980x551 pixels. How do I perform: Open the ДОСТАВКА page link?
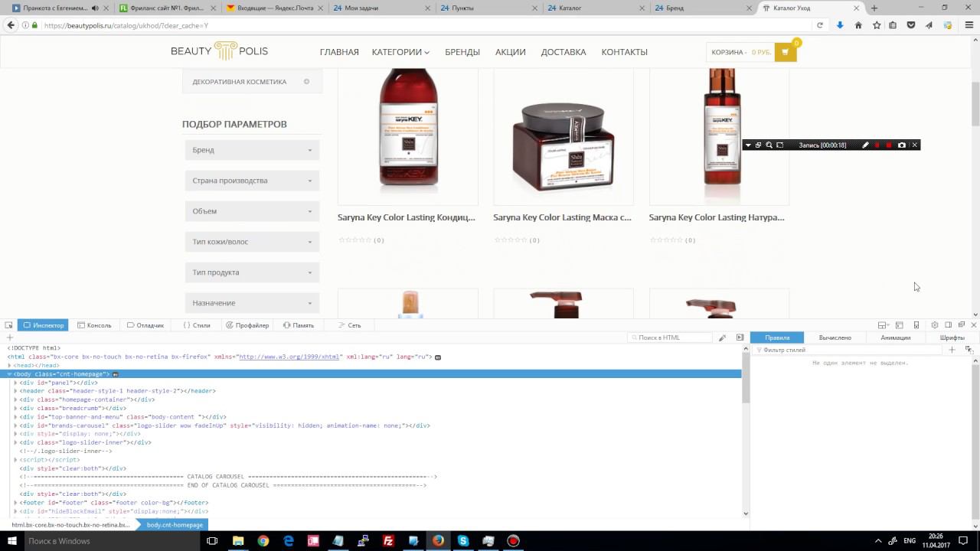[x=563, y=52]
